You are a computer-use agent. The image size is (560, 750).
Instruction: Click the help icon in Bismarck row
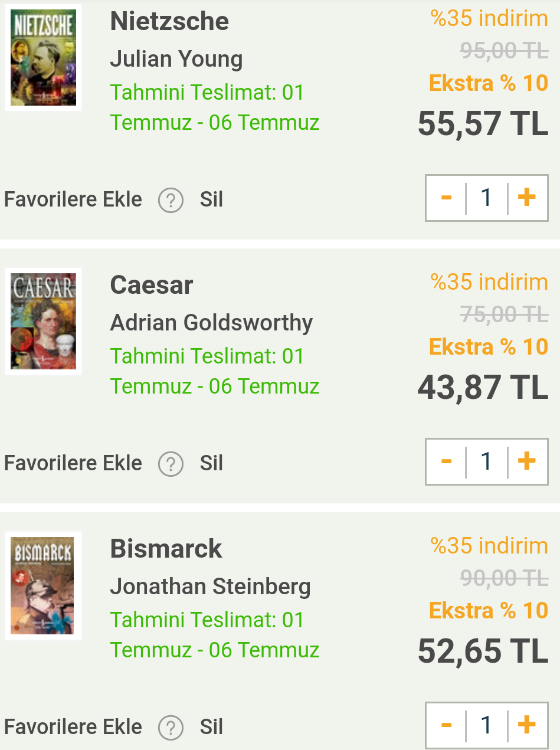(x=171, y=728)
